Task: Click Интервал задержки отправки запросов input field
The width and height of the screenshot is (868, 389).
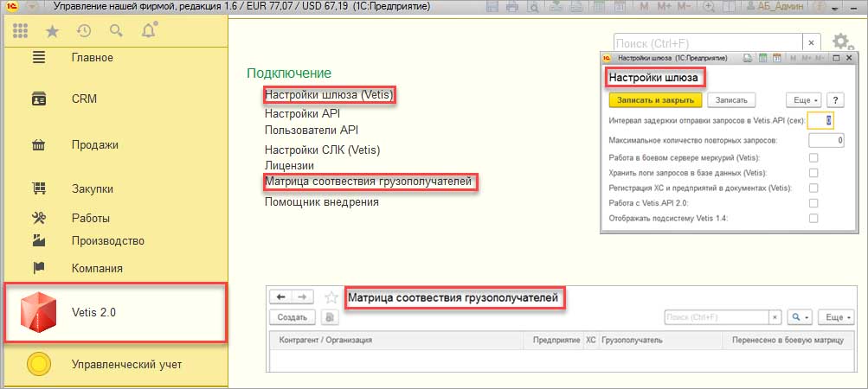Action: point(820,120)
